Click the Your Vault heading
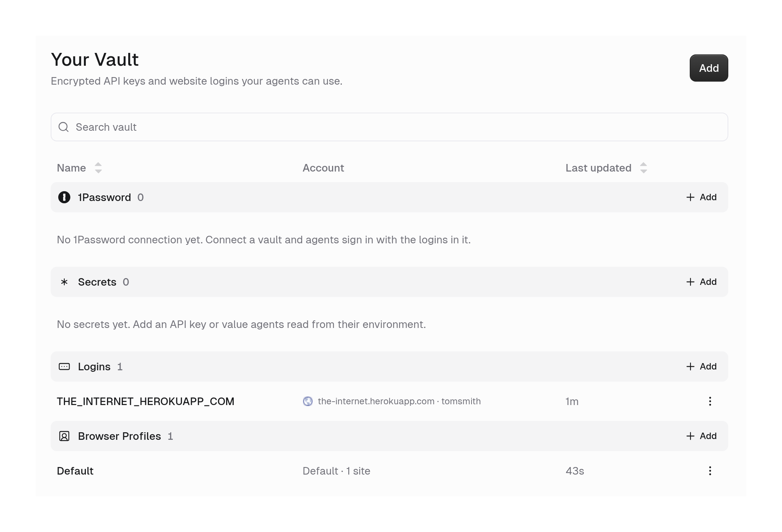 (x=95, y=59)
